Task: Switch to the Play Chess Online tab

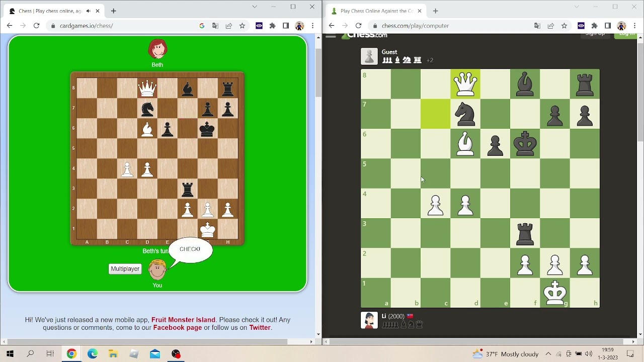Action: point(376,11)
